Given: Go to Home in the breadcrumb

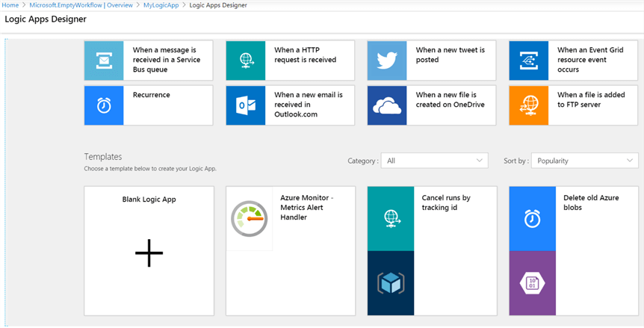Looking at the screenshot, I should coord(10,5).
